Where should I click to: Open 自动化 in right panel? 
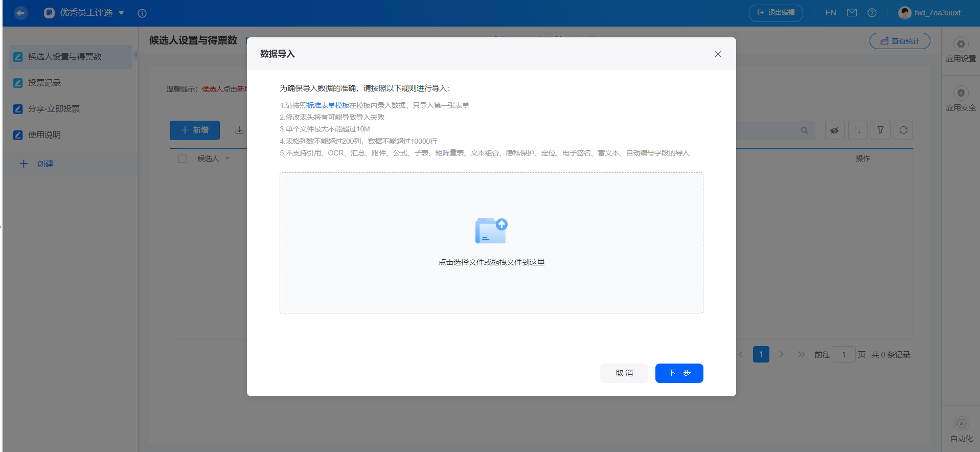(x=961, y=431)
